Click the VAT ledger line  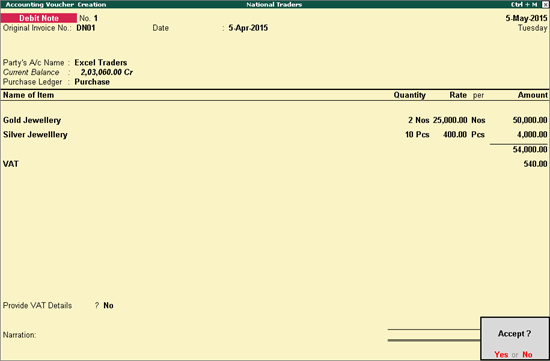275,164
